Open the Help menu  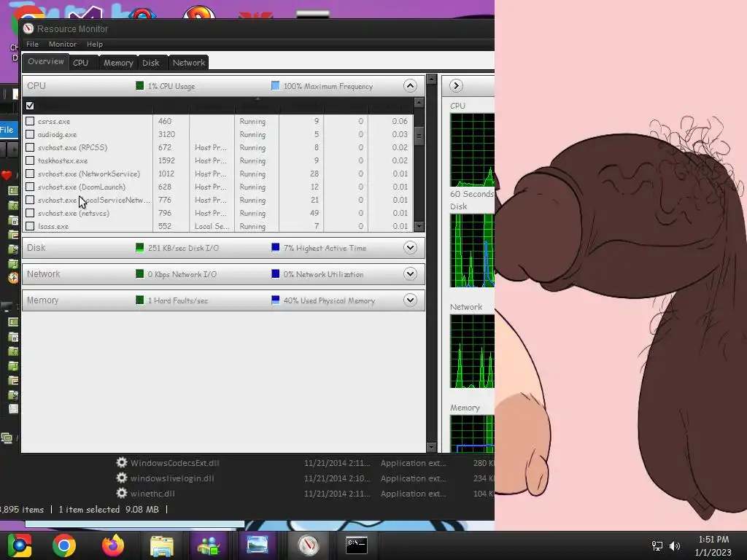tap(94, 44)
